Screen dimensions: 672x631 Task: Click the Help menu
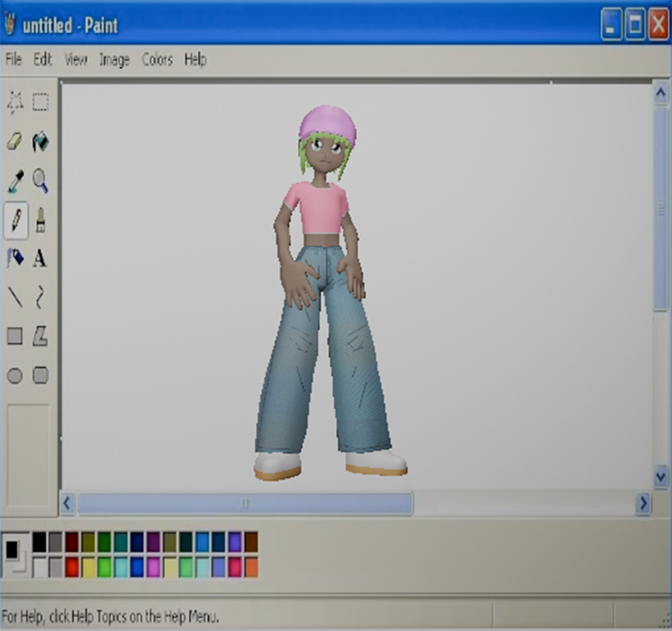tap(195, 60)
